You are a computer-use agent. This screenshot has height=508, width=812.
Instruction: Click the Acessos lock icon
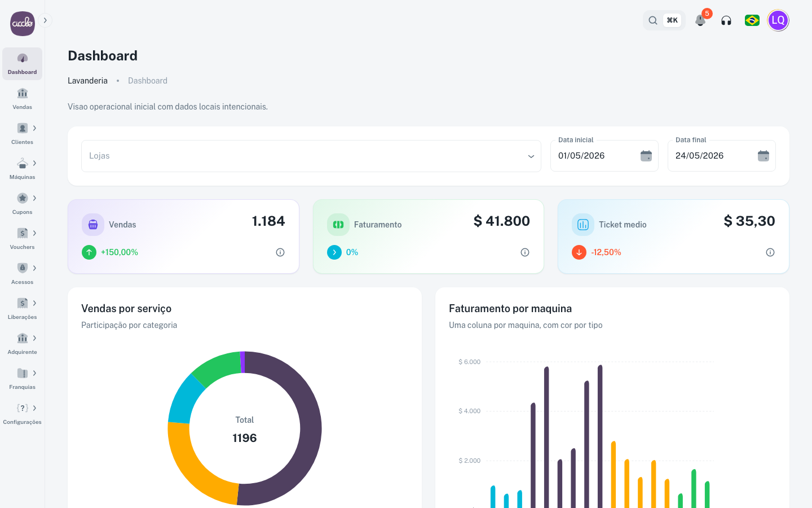(x=23, y=268)
